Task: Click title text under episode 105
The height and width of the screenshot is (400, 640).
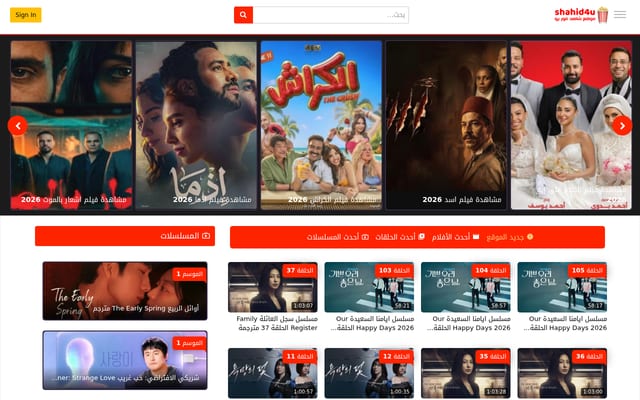Action: coord(567,323)
